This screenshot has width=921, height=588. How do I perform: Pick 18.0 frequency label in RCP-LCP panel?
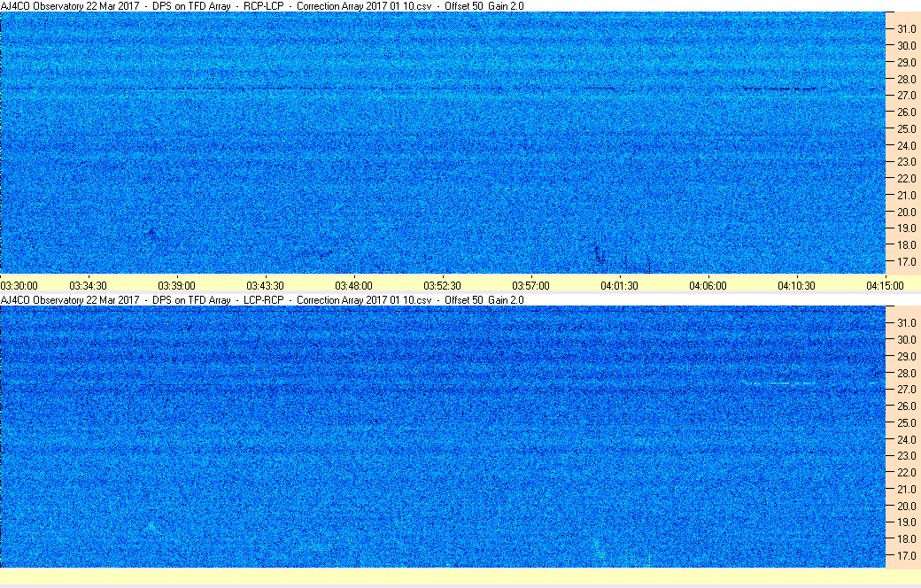coord(906,245)
